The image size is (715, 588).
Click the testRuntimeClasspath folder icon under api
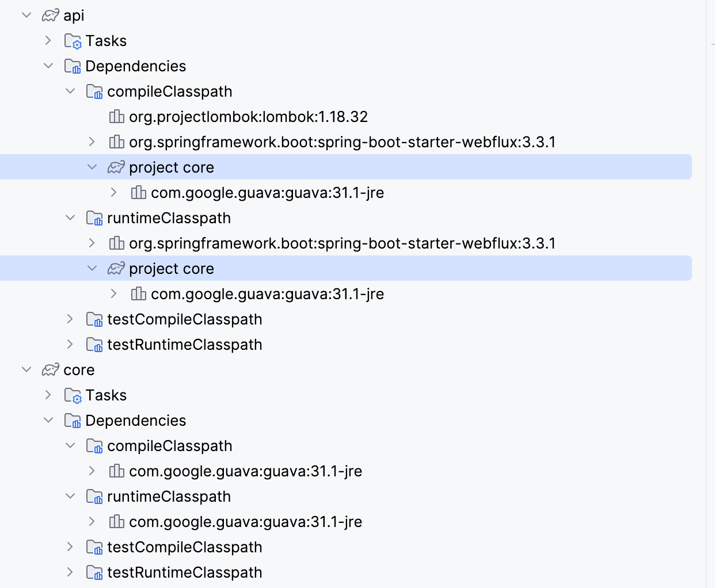tap(95, 345)
